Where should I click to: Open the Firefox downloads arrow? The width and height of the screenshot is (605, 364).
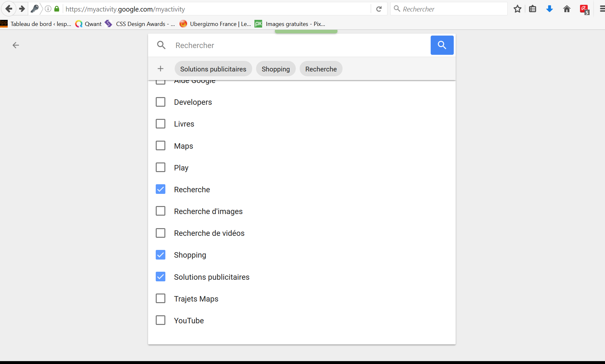549,9
